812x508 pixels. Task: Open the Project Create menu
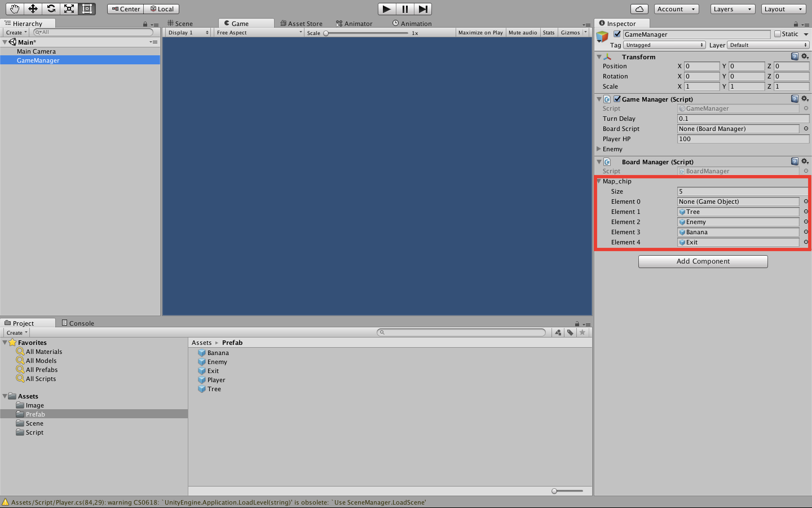pos(16,333)
